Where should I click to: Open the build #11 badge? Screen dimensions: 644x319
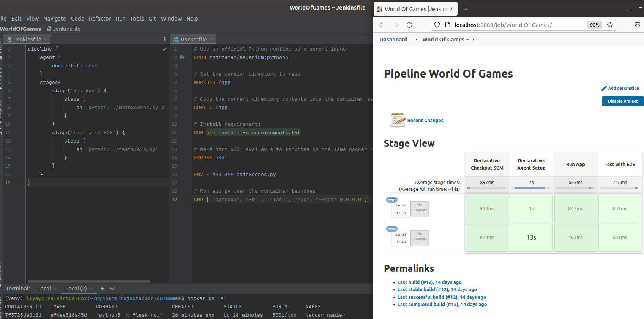pos(392,229)
